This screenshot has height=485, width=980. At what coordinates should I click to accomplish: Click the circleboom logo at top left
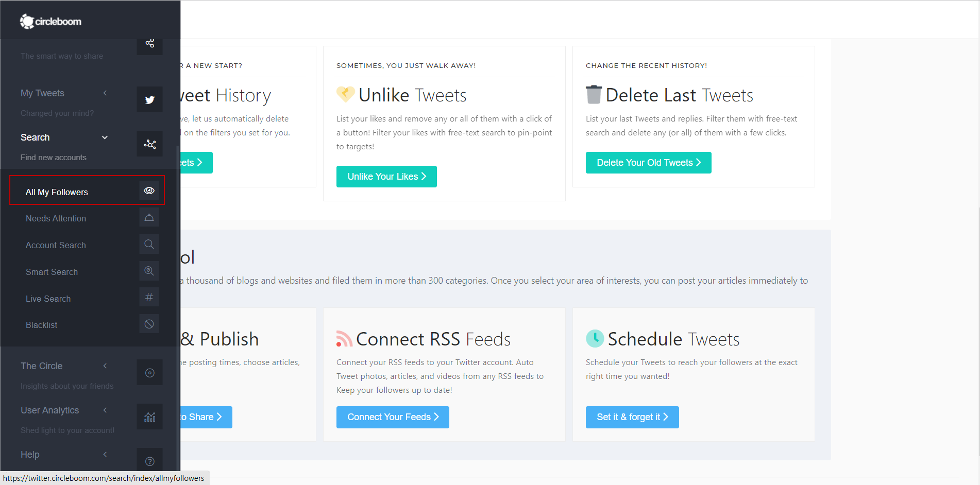[x=50, y=21]
